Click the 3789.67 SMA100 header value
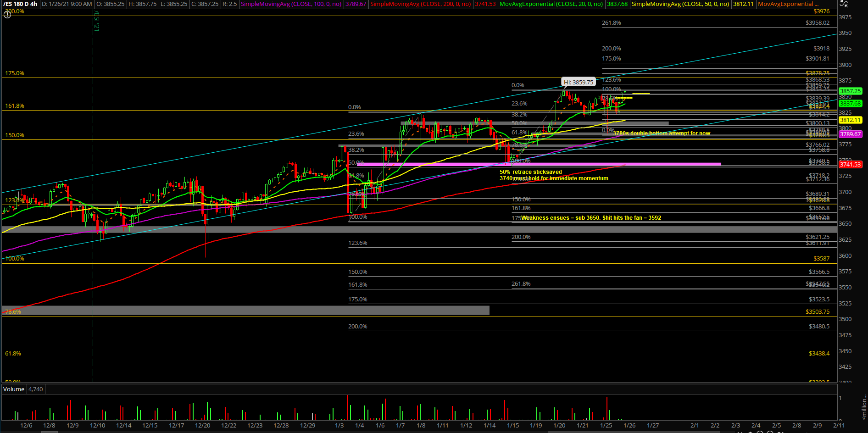The image size is (868, 433). [x=356, y=4]
